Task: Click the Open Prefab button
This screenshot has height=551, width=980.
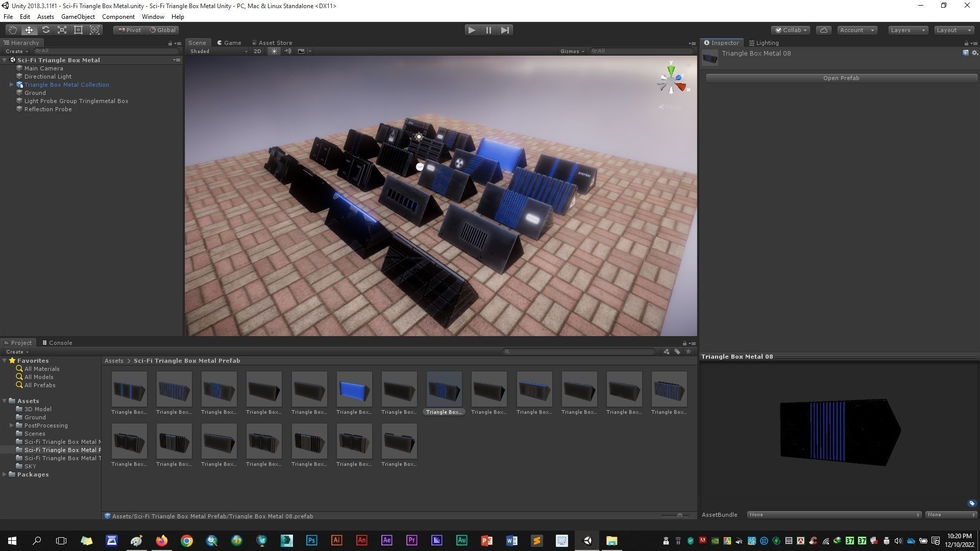Action: [841, 78]
